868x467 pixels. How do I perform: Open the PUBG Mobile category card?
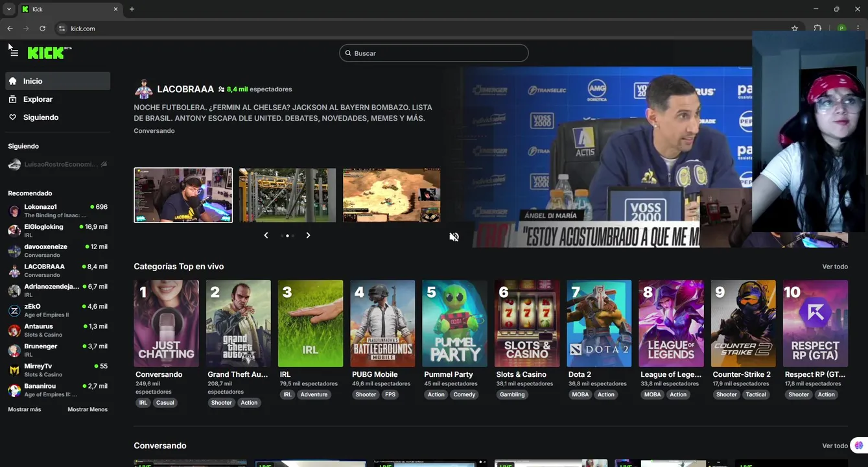pos(382,324)
